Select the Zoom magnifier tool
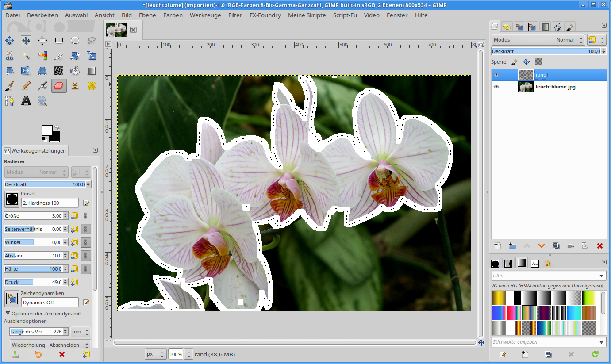611x364 pixels. pyautogui.click(x=42, y=101)
